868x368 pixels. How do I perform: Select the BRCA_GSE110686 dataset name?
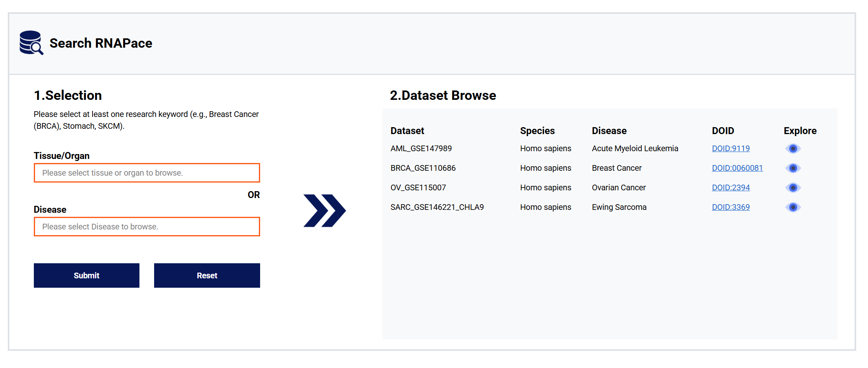[x=423, y=168]
